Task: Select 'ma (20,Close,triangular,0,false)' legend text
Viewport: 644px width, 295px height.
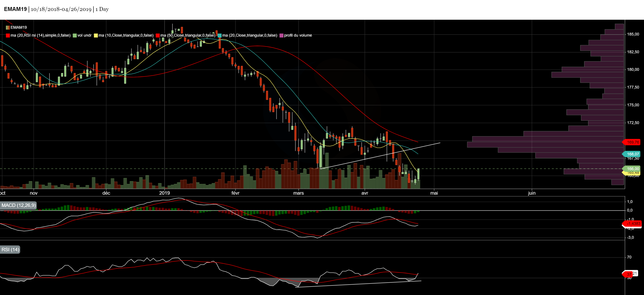Action: coord(250,35)
